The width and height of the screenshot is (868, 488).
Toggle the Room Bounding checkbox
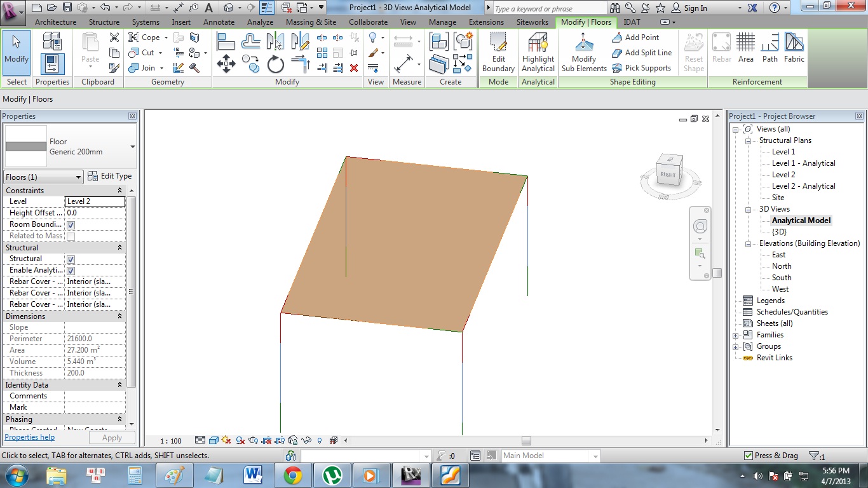[71, 225]
